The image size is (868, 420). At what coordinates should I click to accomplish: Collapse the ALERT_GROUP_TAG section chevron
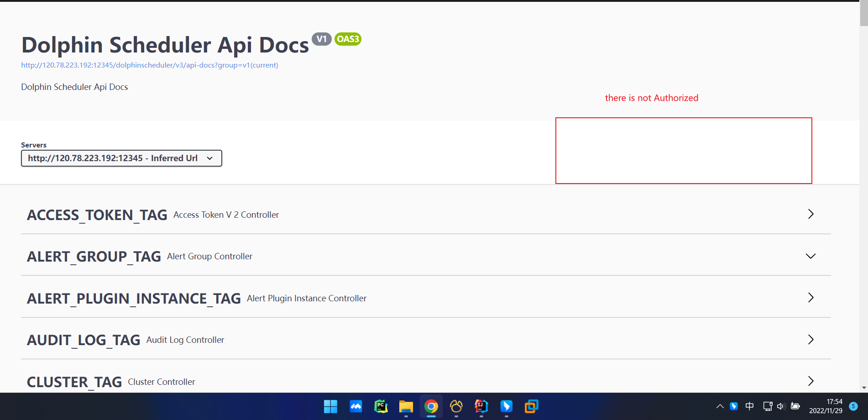pyautogui.click(x=810, y=256)
